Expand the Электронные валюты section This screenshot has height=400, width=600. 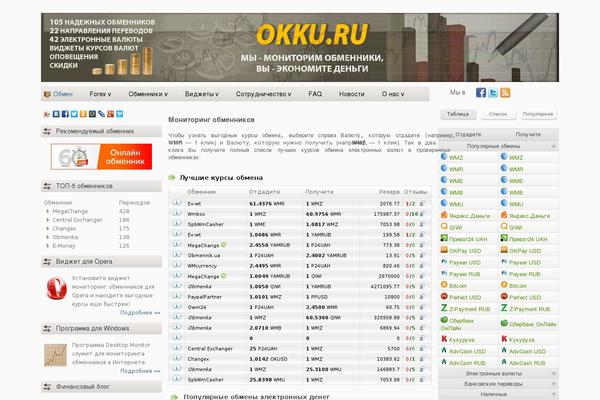click(554, 373)
